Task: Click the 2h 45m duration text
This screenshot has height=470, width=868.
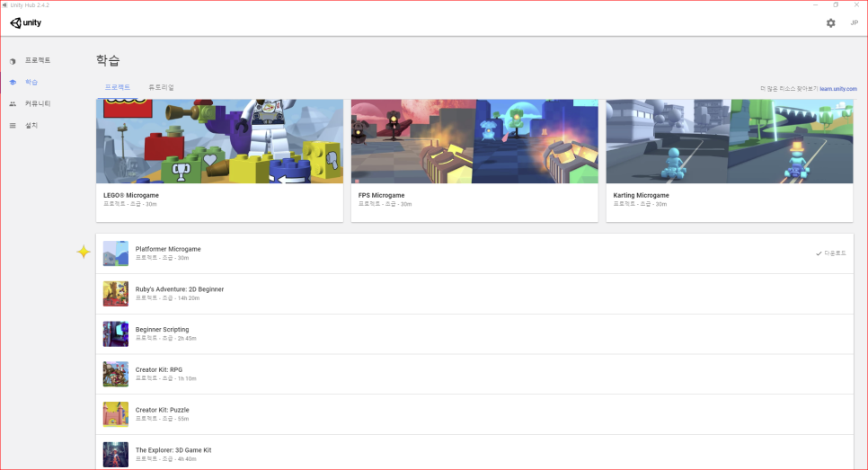Action: pyautogui.click(x=187, y=338)
